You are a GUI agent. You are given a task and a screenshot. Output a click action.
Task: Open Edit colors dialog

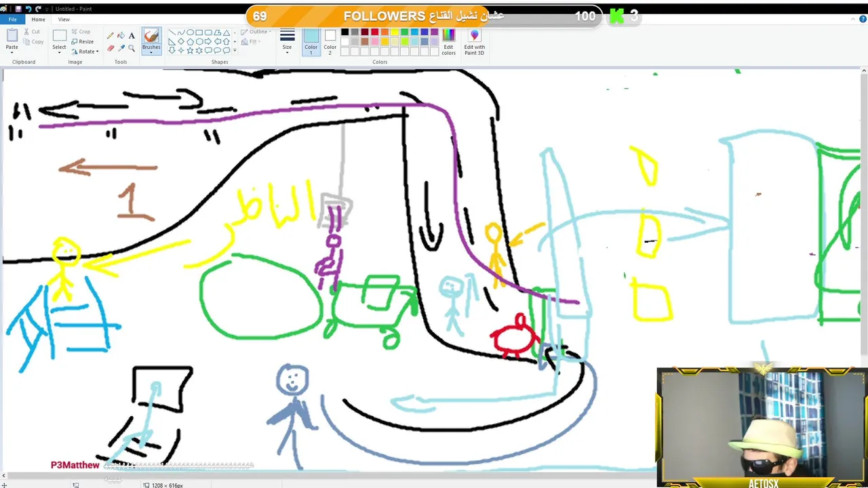tap(448, 42)
